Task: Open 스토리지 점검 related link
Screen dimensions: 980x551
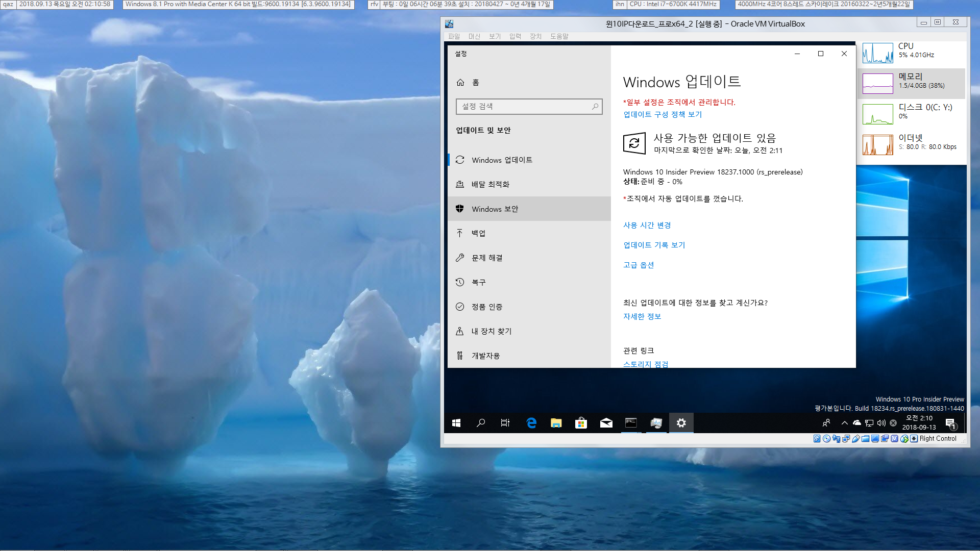Action: pyautogui.click(x=646, y=364)
